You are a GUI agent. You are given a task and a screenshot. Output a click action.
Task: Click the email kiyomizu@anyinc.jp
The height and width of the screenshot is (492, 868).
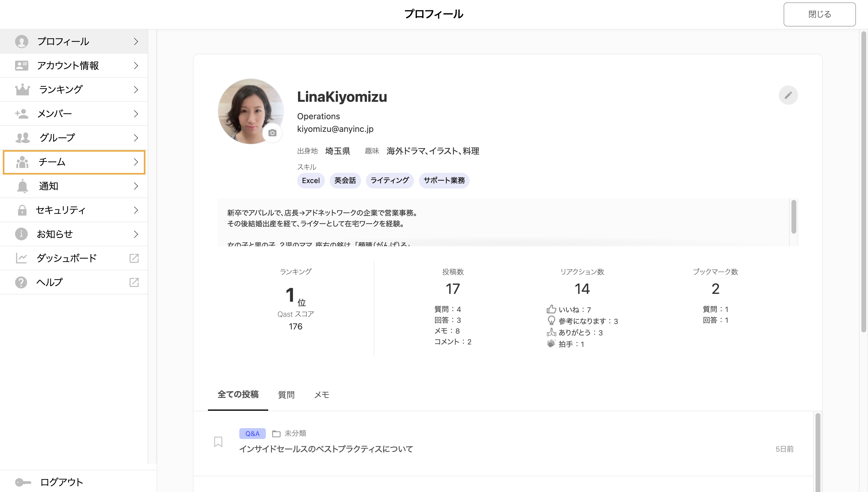point(335,129)
